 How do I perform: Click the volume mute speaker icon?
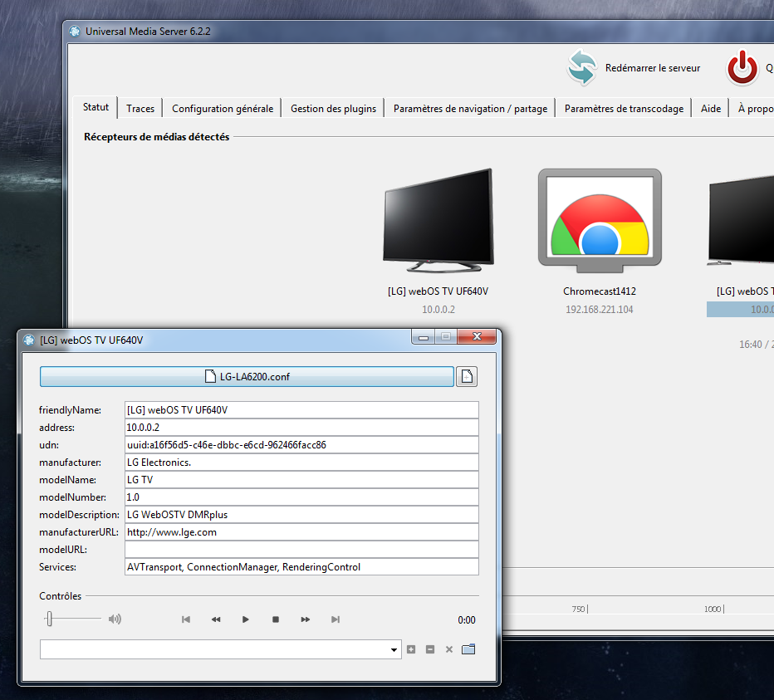point(115,619)
